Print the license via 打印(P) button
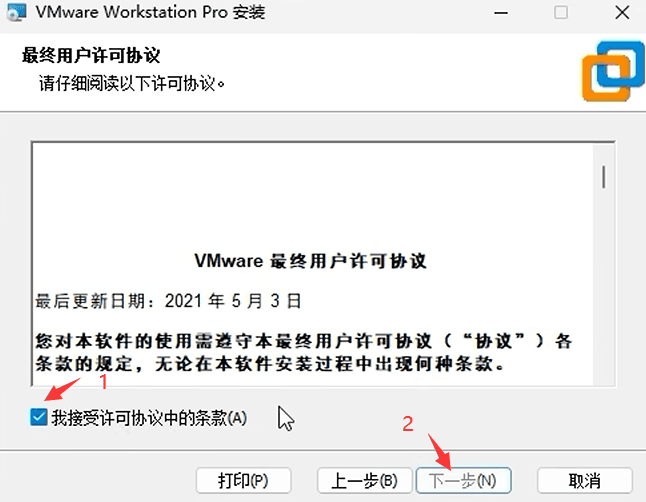The height and width of the screenshot is (502, 646). [x=243, y=481]
